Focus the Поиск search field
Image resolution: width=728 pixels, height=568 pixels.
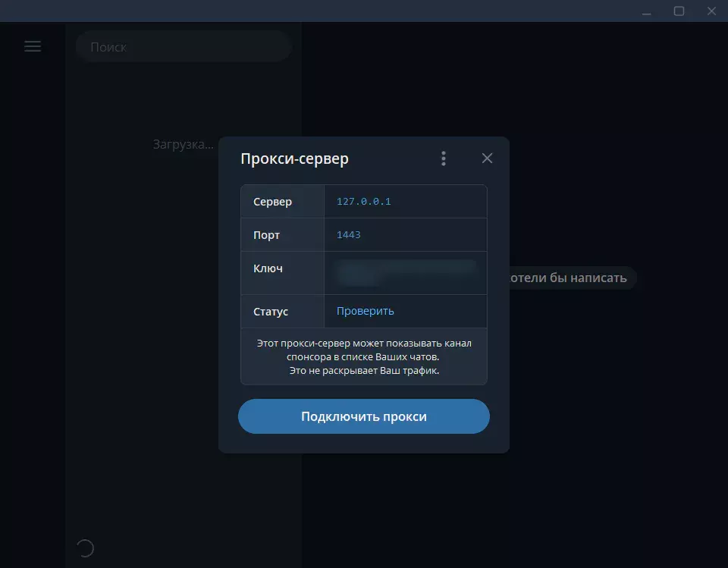(x=184, y=47)
